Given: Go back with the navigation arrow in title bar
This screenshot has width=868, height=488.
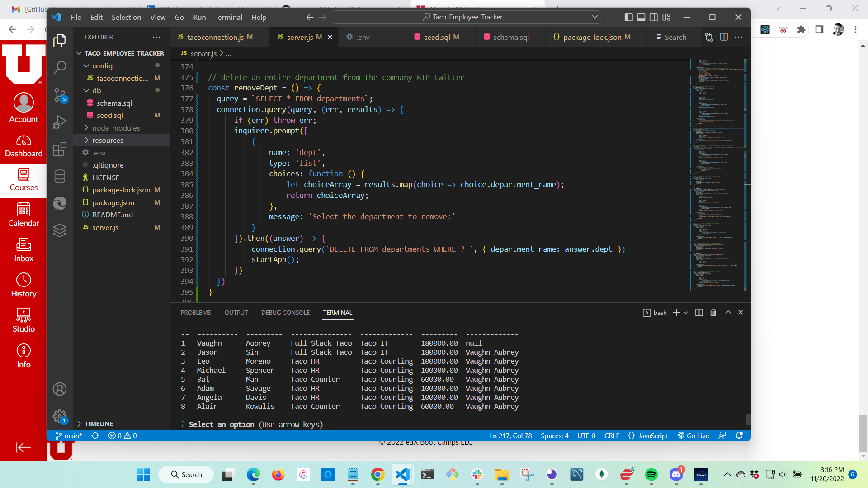Looking at the screenshot, I should [x=310, y=17].
